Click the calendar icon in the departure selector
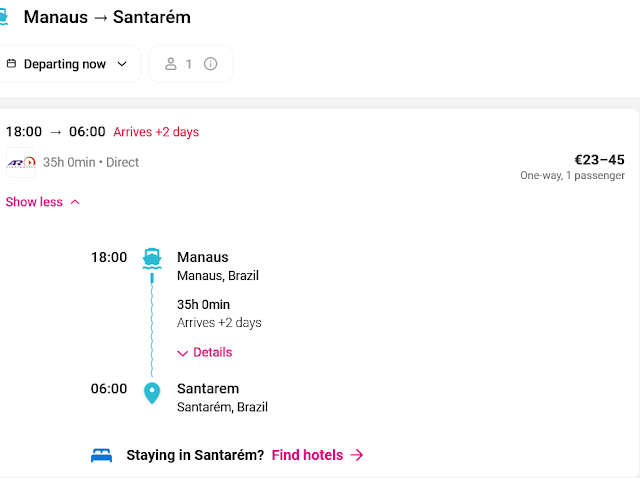This screenshot has width=640, height=478. [x=11, y=64]
